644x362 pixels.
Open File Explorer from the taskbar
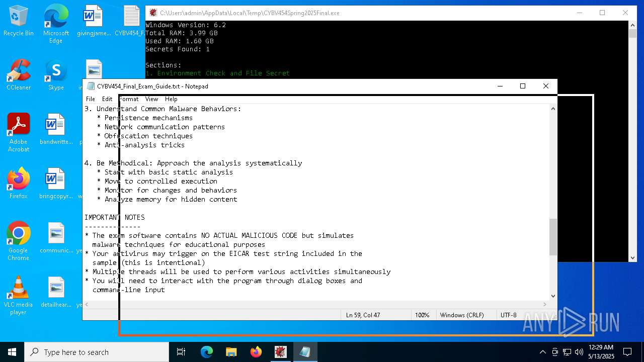(x=231, y=352)
